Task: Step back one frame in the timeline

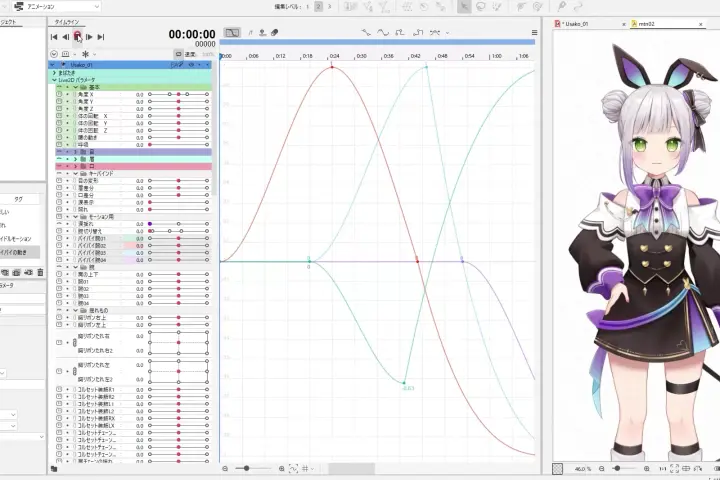Action: click(66, 37)
